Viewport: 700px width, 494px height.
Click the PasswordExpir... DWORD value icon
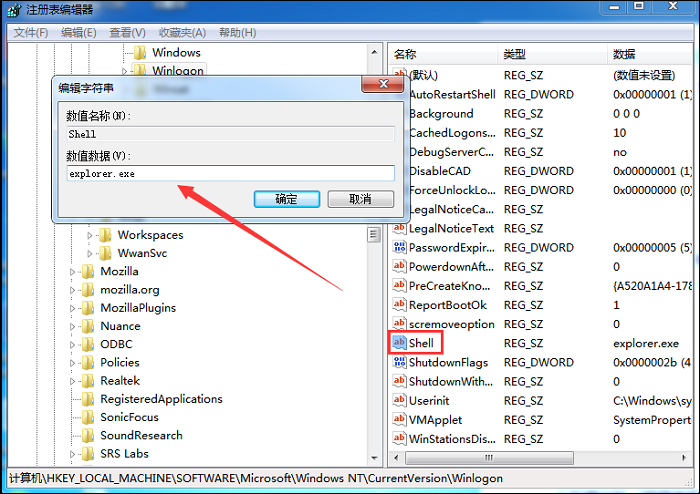(400, 247)
